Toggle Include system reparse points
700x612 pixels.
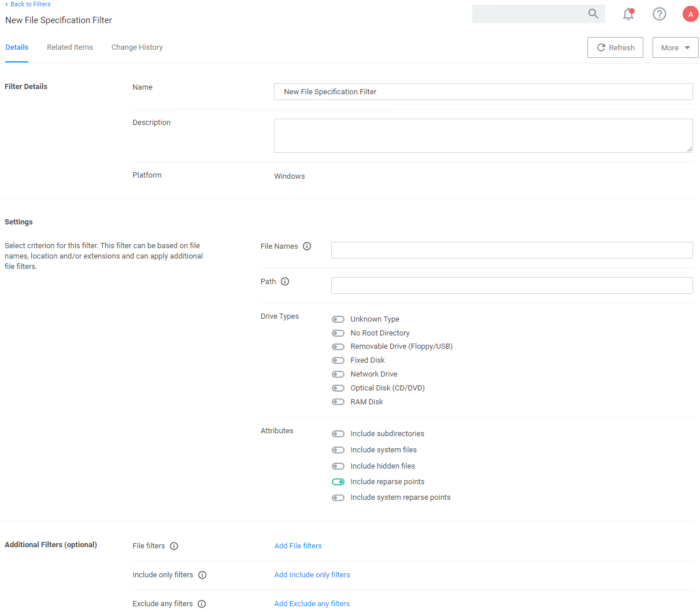click(338, 497)
